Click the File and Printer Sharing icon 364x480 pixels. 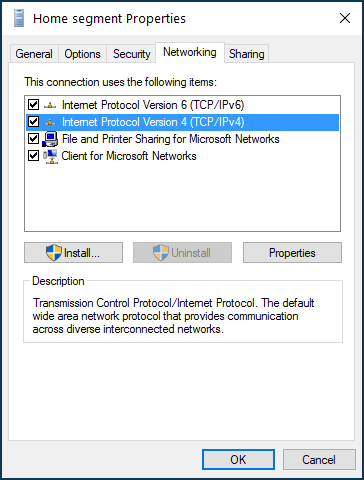[50, 139]
